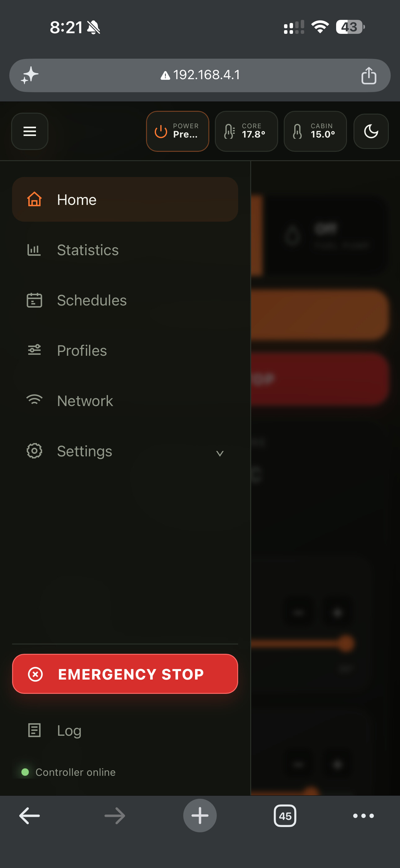
Task: Open the Log page
Action: [125, 730]
